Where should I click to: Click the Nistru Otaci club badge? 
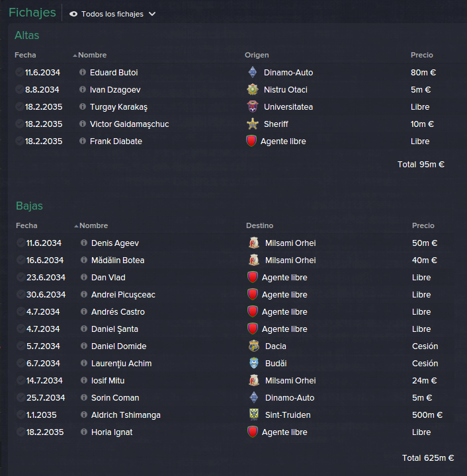(x=253, y=89)
